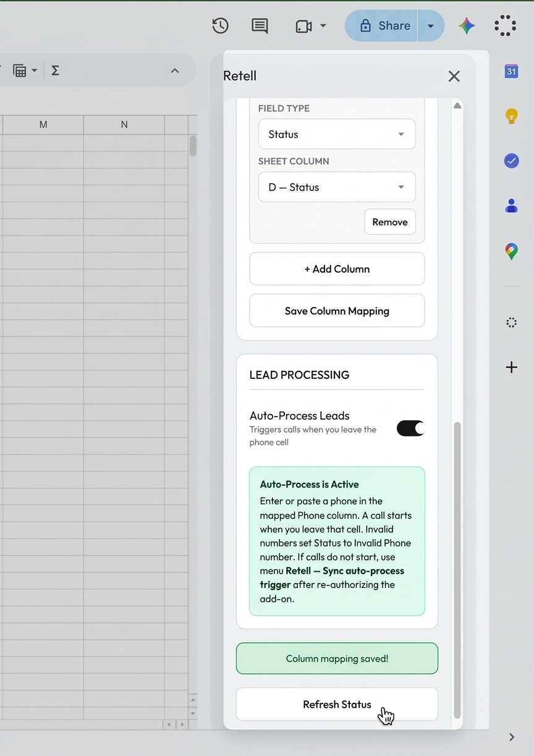Open version history clock icon

pos(220,26)
